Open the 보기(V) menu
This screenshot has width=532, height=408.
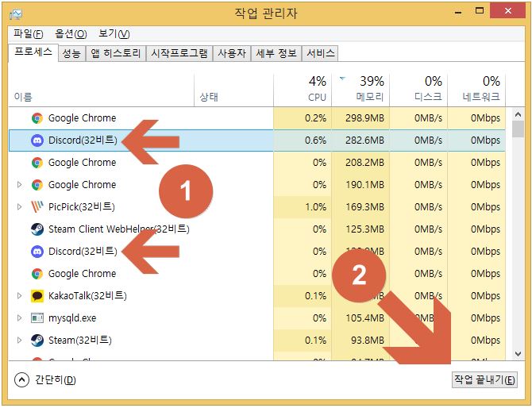114,34
